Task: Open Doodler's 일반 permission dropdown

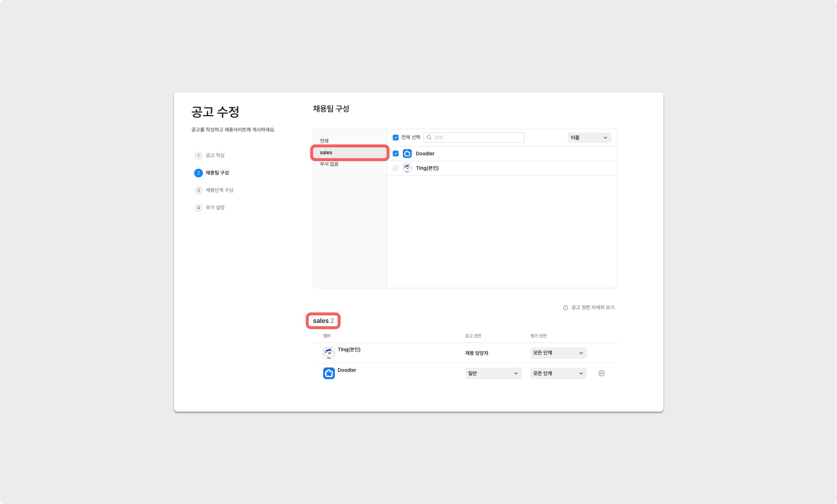Action: 493,373
